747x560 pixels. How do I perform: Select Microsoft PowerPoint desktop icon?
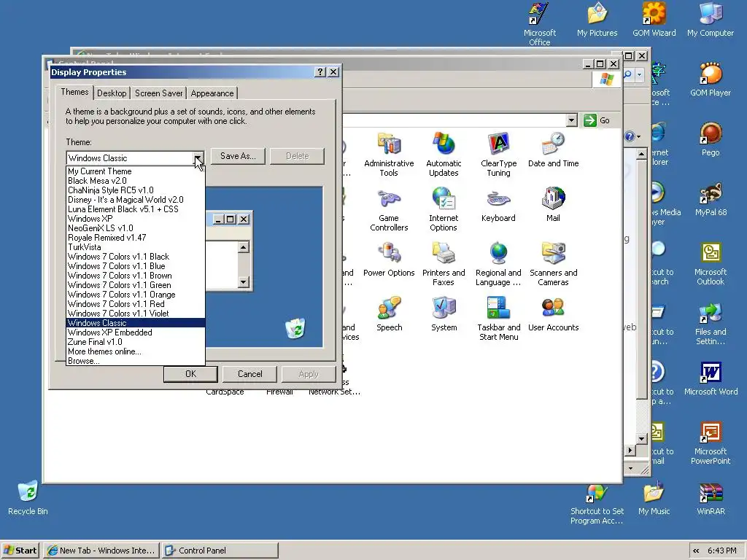click(x=711, y=443)
